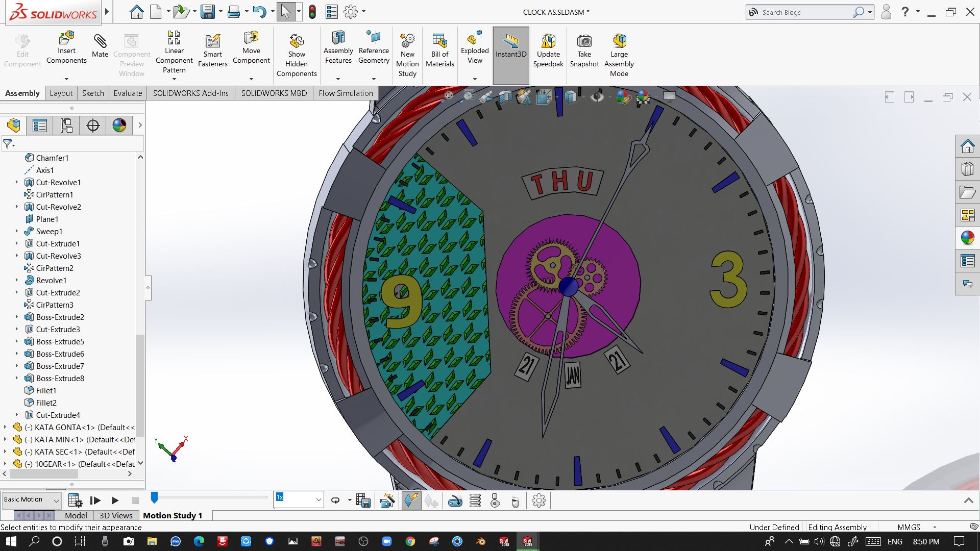Viewport: 980px width, 551px height.
Task: Click the motion timeline slider handle
Action: coord(154,497)
